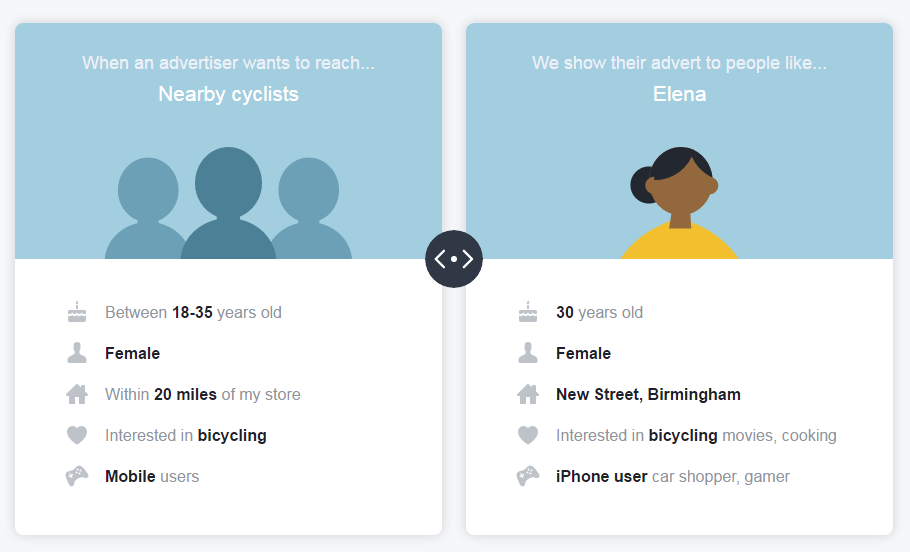Click the Nearby cyclists heading

228,94
